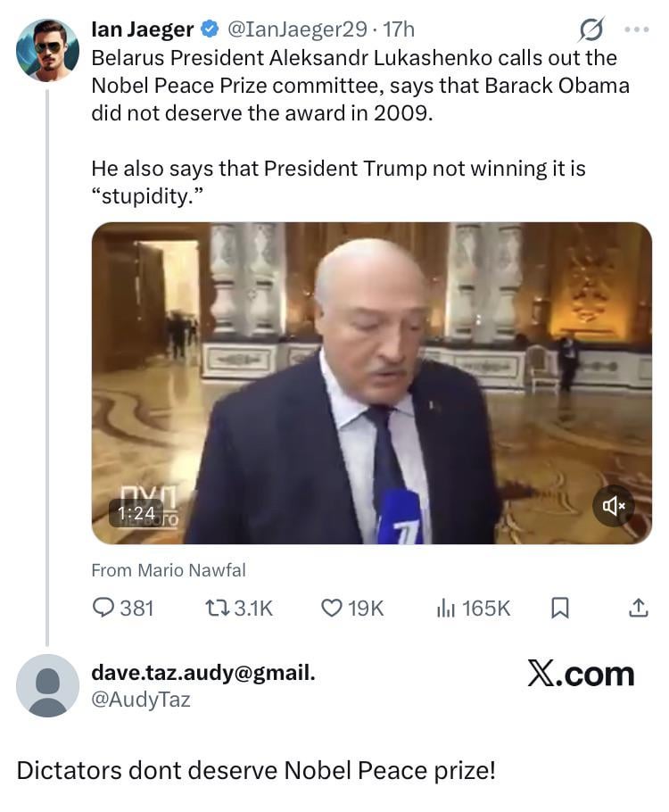The width and height of the screenshot is (669, 812).
Task: Play the Lukashenko video
Action: point(371,383)
